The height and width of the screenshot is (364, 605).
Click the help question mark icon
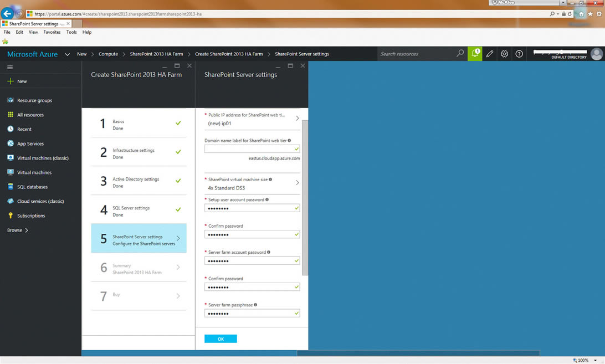(x=519, y=54)
